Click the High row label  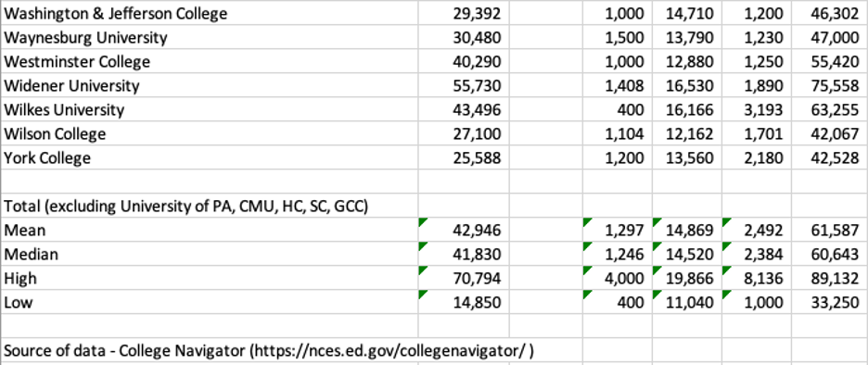click(x=210, y=278)
